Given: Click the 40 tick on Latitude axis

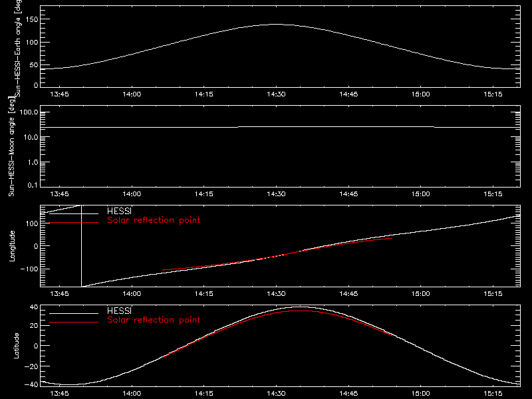Looking at the screenshot, I should pyautogui.click(x=35, y=307).
